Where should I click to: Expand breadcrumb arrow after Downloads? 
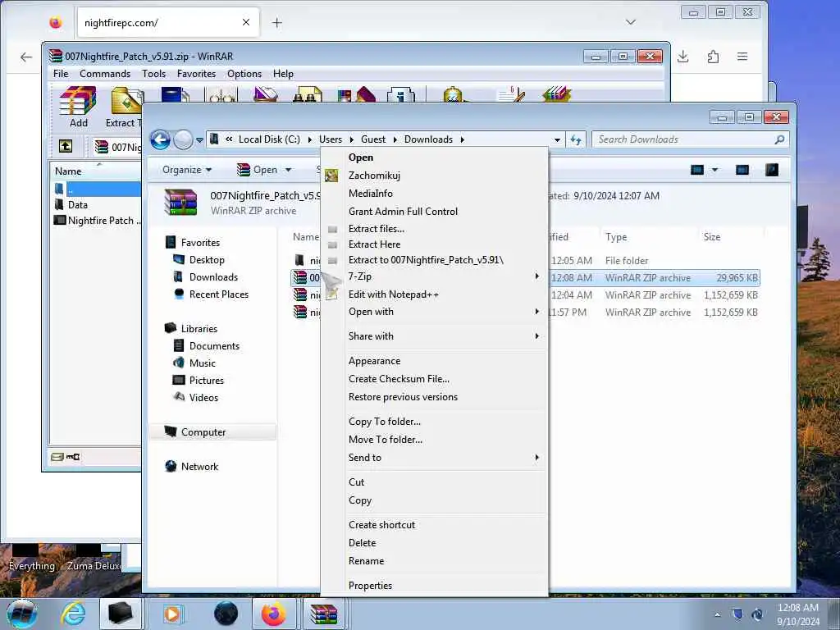click(462, 139)
